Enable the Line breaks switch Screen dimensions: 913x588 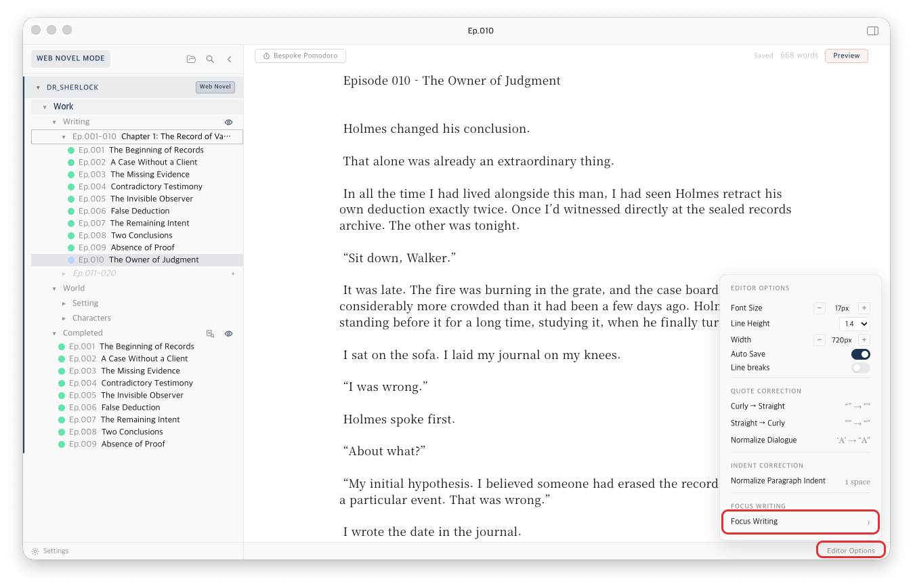click(861, 368)
